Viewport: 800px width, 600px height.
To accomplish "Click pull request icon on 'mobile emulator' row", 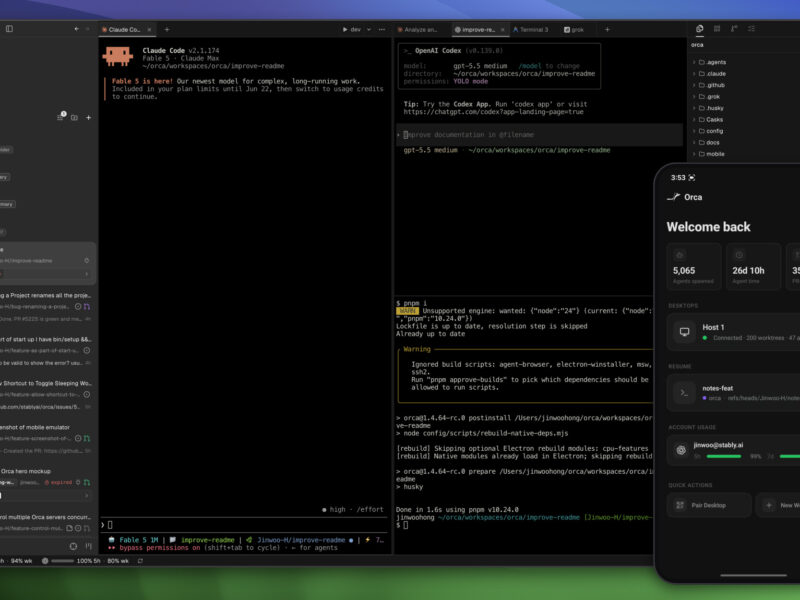I will 87,438.
